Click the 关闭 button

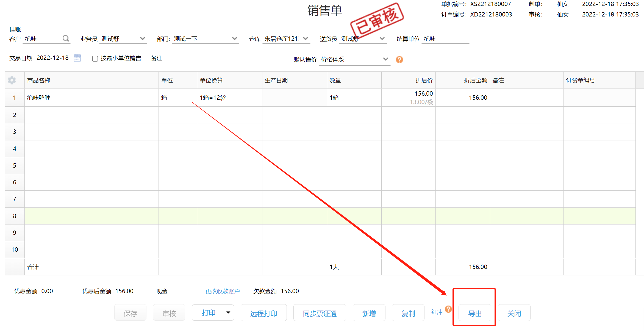click(514, 313)
